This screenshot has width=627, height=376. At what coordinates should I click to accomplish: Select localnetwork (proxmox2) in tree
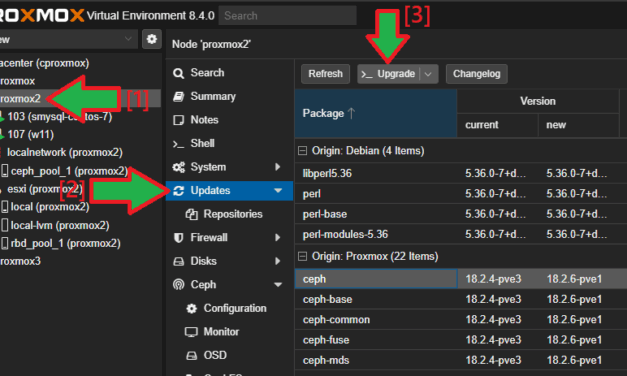pos(64,152)
